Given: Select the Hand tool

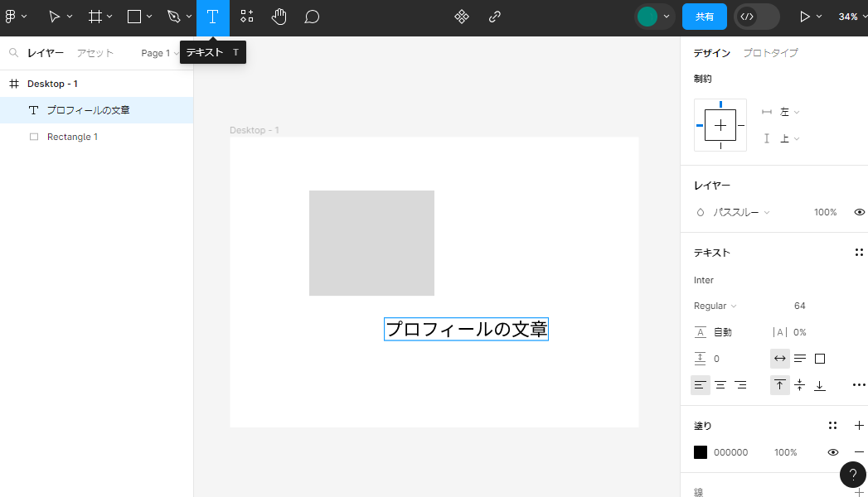Looking at the screenshot, I should click(x=279, y=17).
